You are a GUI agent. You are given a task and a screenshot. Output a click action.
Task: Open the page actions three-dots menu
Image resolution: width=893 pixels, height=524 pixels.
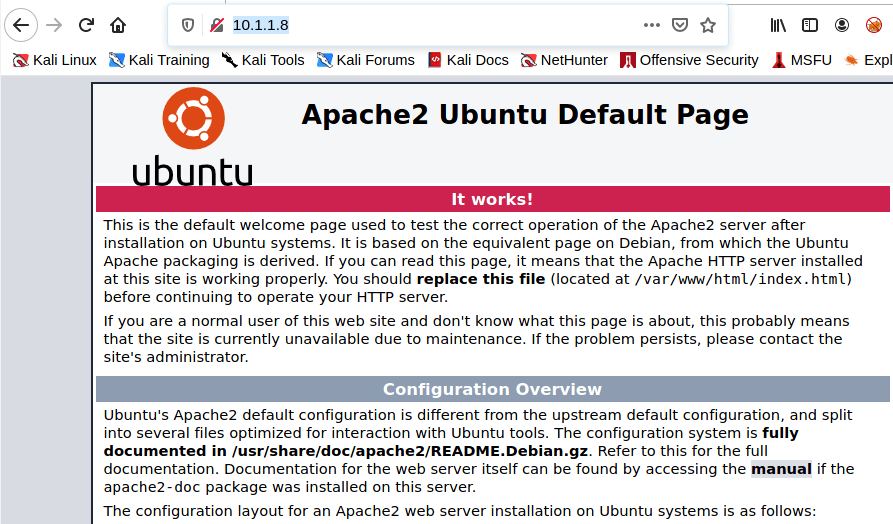click(652, 25)
